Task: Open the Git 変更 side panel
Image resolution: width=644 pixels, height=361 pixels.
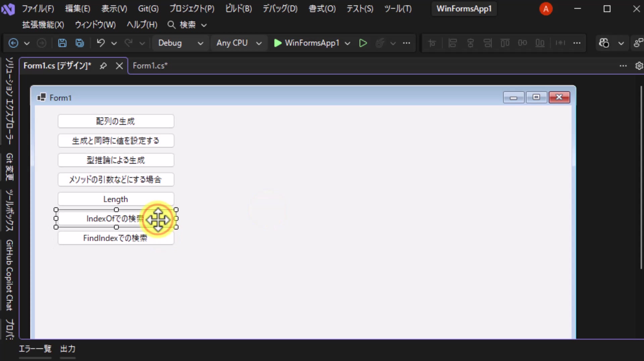Action: point(9,167)
